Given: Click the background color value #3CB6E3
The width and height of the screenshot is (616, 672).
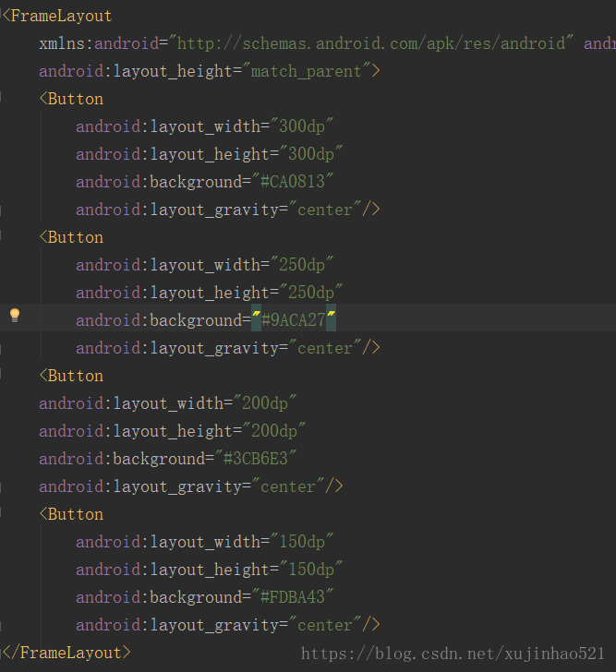Looking at the screenshot, I should pyautogui.click(x=256, y=459).
